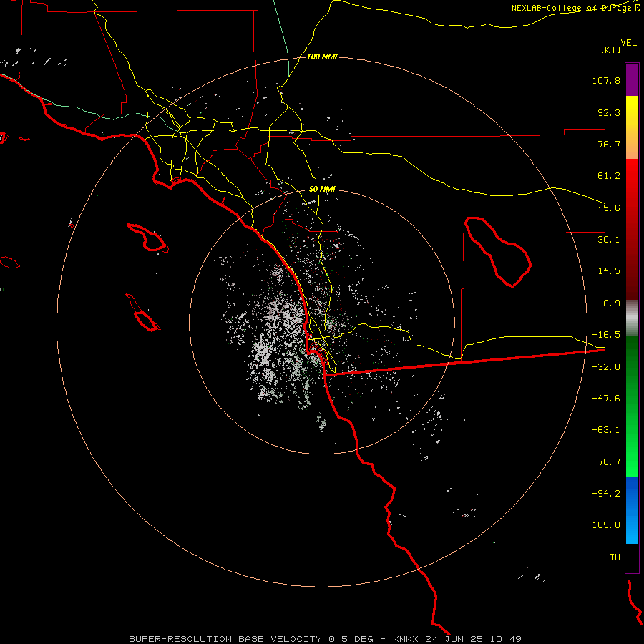644x644 pixels.
Task: Click the 10:49 timestamp in caption
Action: click(506, 639)
